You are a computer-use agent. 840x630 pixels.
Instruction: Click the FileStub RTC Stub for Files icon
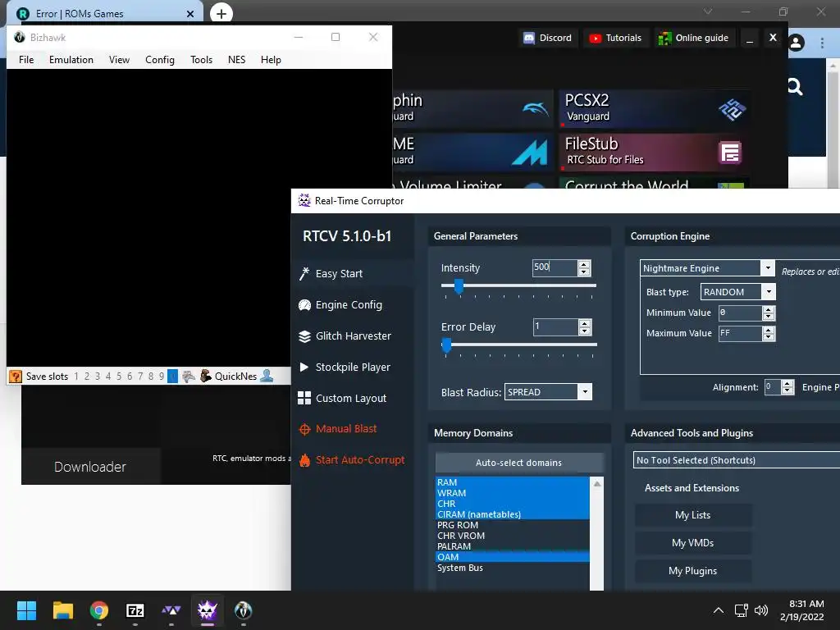tap(729, 153)
